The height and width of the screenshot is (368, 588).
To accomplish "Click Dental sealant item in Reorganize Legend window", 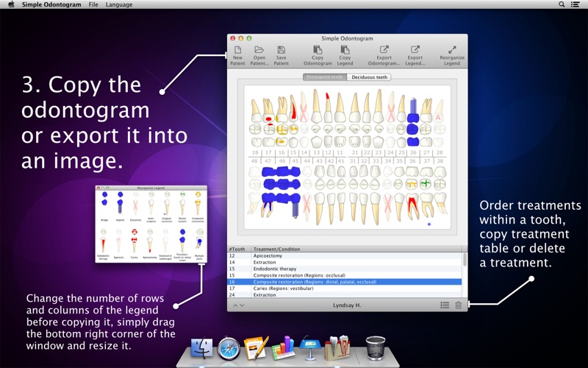I will [x=182, y=207].
